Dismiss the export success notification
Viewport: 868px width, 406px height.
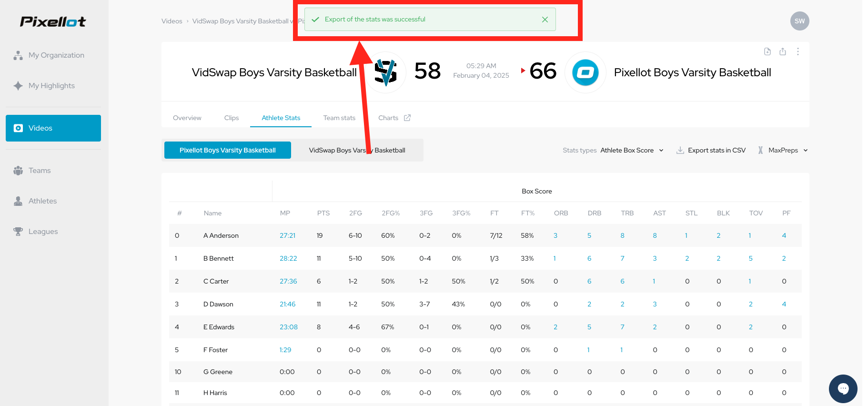pyautogui.click(x=545, y=20)
